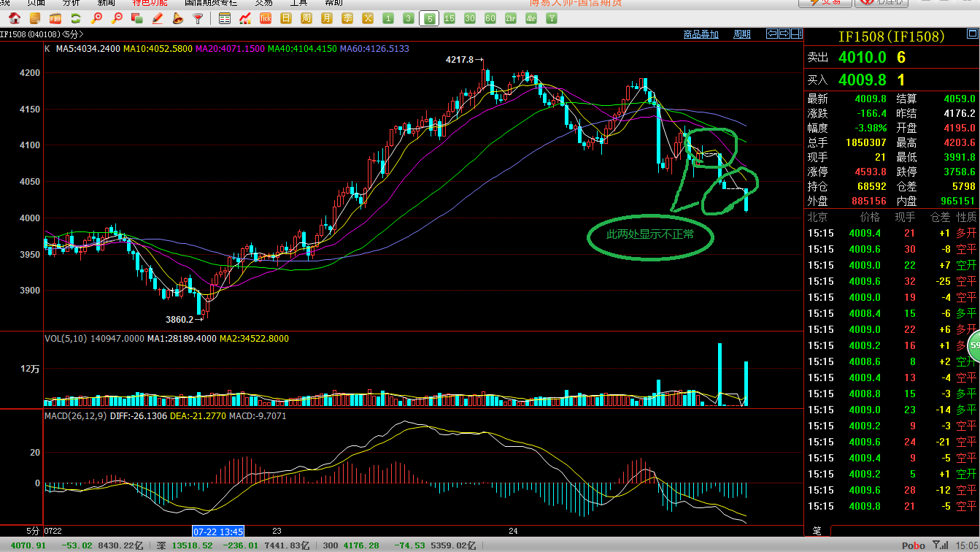This screenshot has height=552, width=980.
Task: Click the home icon in toolbar
Action: click(15, 18)
